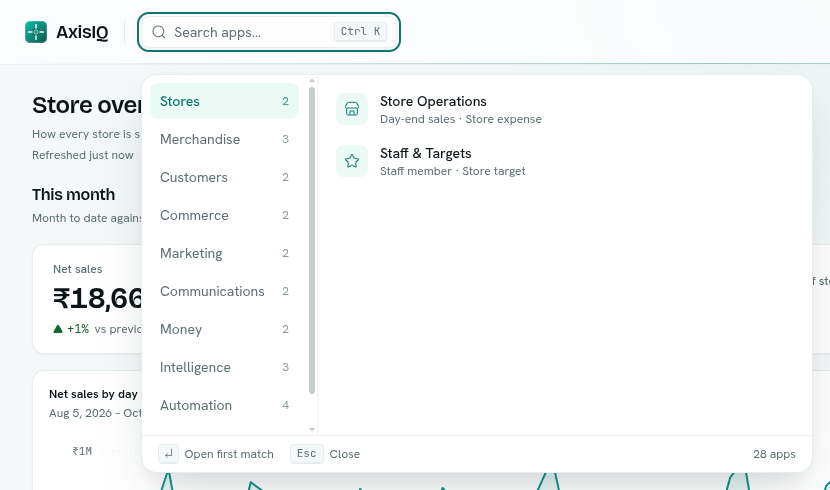Select the Automation category
The image size is (830, 490).
(224, 405)
